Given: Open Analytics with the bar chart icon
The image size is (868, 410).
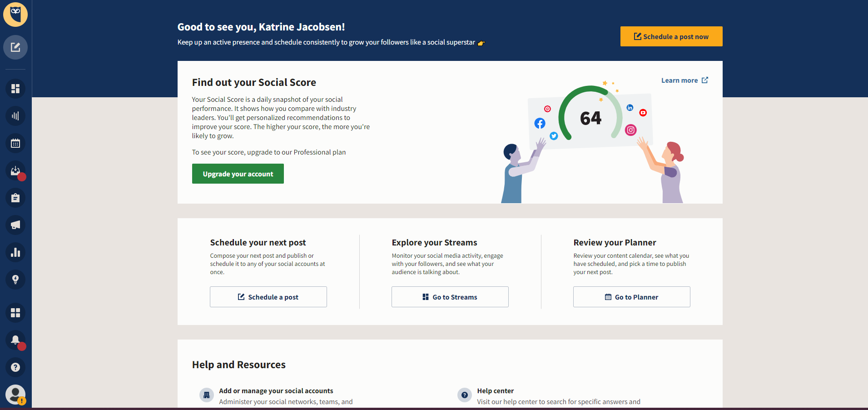Looking at the screenshot, I should [x=15, y=252].
